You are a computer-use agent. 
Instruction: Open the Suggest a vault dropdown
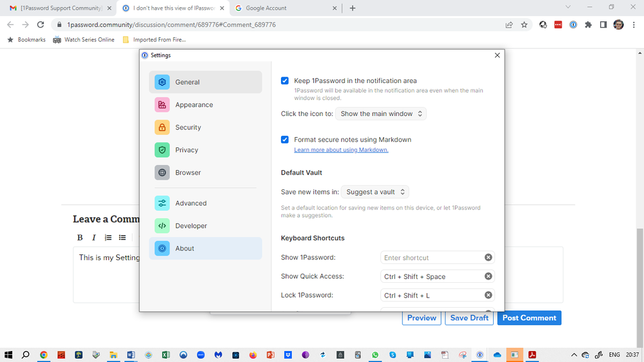[375, 192]
